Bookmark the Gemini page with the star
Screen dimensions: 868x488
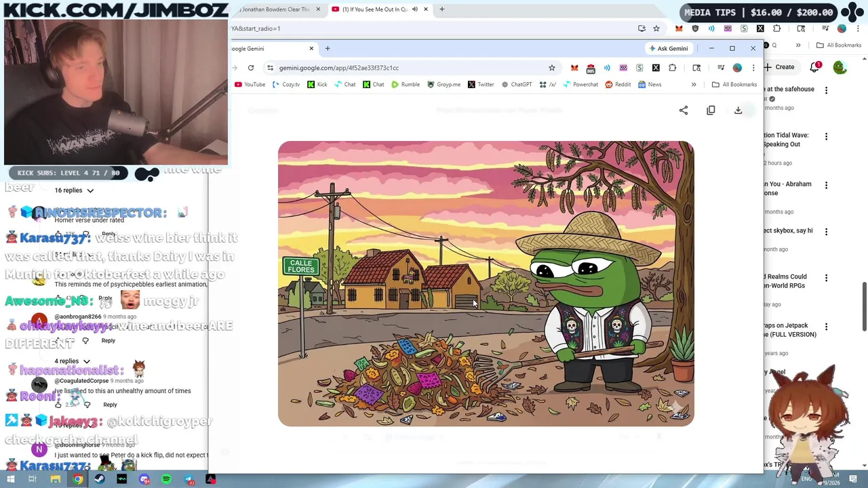(x=552, y=68)
